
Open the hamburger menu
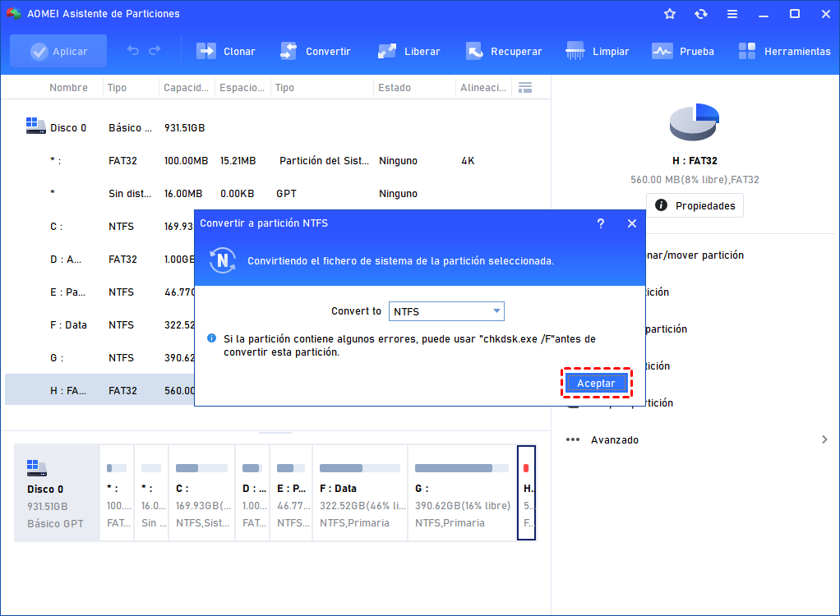(732, 13)
